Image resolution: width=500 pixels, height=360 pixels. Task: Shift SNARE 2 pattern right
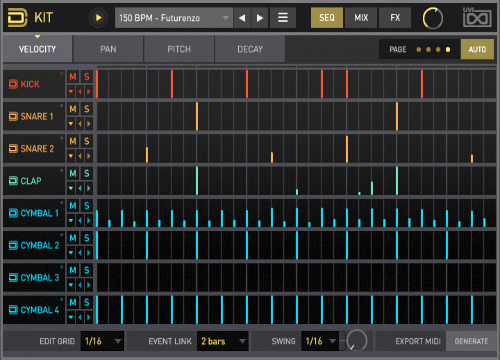click(x=89, y=156)
